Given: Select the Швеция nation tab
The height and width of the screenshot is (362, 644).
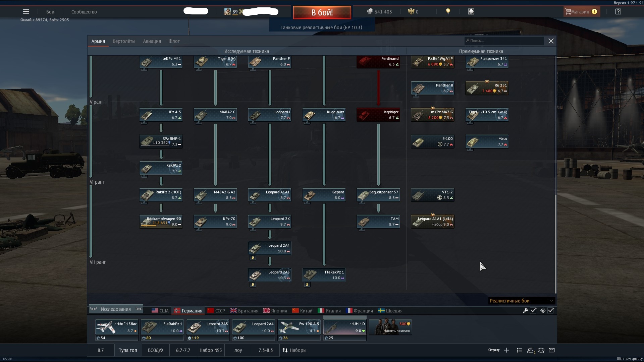Looking at the screenshot, I should (390, 311).
